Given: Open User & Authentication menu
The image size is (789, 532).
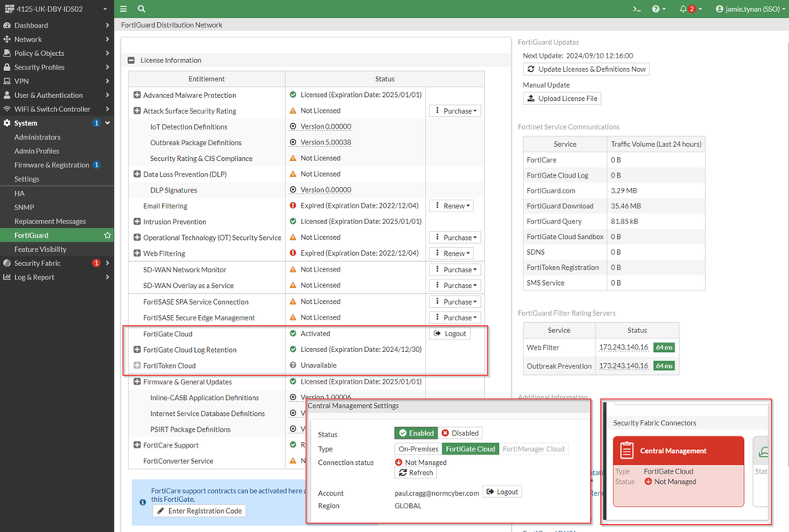Looking at the screenshot, I should [56, 95].
